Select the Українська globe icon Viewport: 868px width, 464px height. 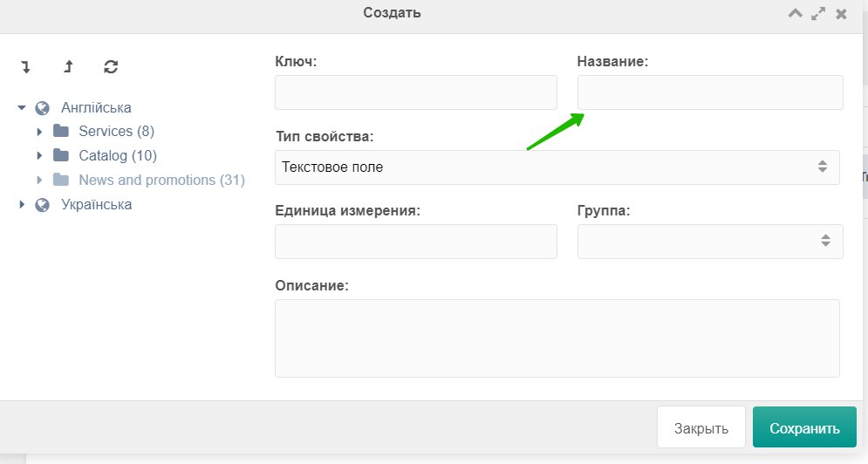42,205
